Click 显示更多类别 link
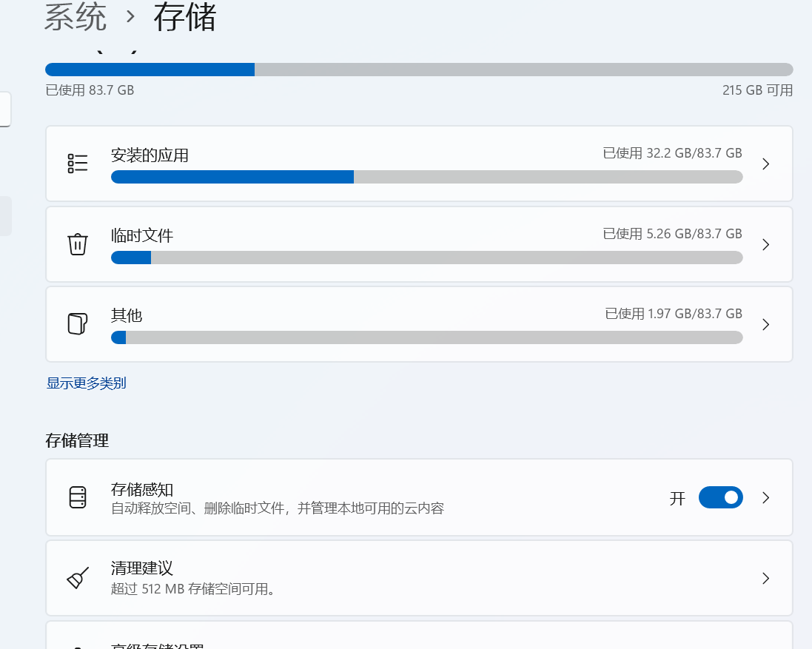Image resolution: width=812 pixels, height=649 pixels. point(87,383)
